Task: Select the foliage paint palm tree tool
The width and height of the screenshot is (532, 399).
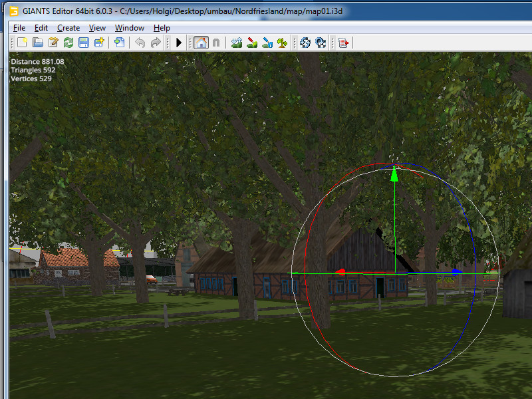Action: tap(282, 43)
